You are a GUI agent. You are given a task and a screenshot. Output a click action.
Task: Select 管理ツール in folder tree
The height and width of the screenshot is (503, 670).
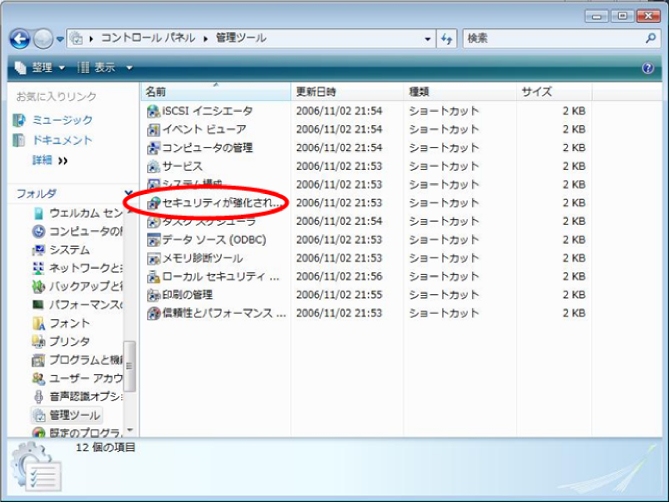(74, 415)
